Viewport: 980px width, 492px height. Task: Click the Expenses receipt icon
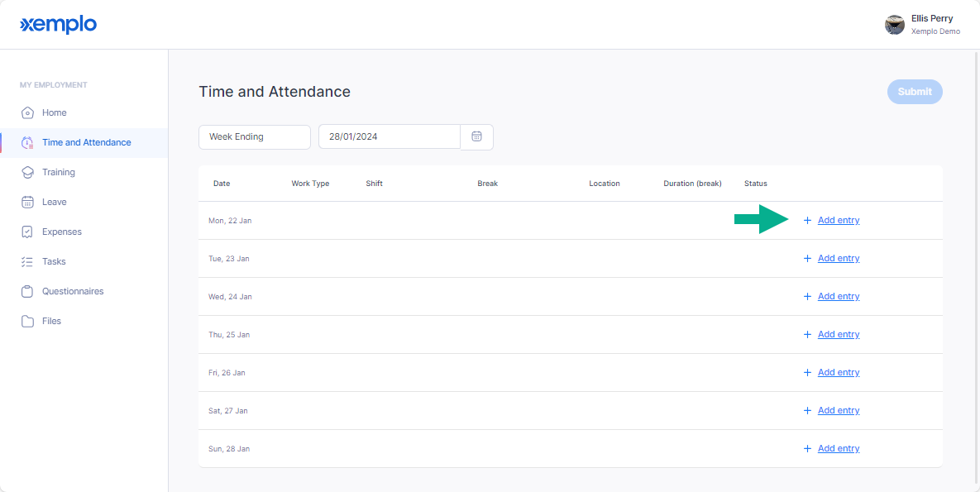[27, 232]
